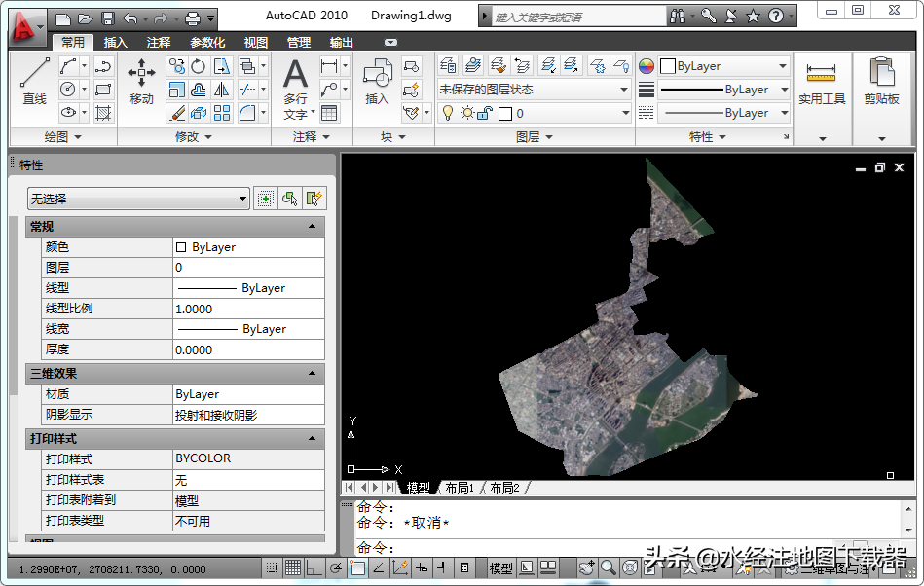924x586 pixels.
Task: Toggle grid display in status bar
Action: tap(293, 568)
